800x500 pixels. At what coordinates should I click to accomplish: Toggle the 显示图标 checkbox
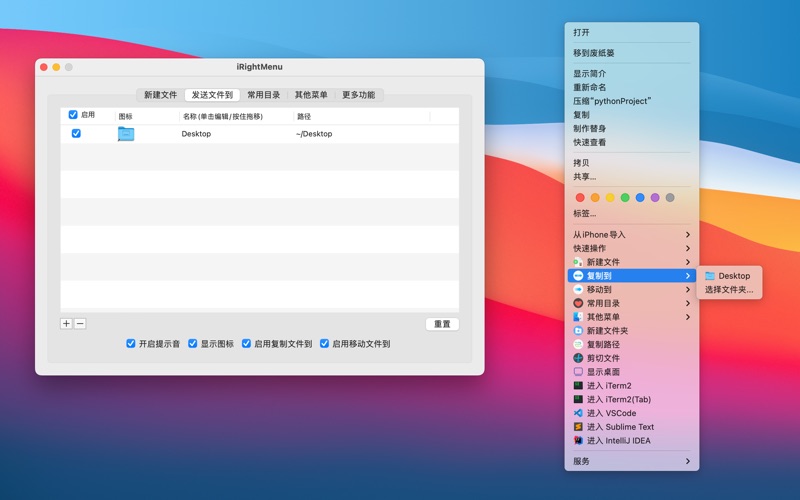pos(192,343)
